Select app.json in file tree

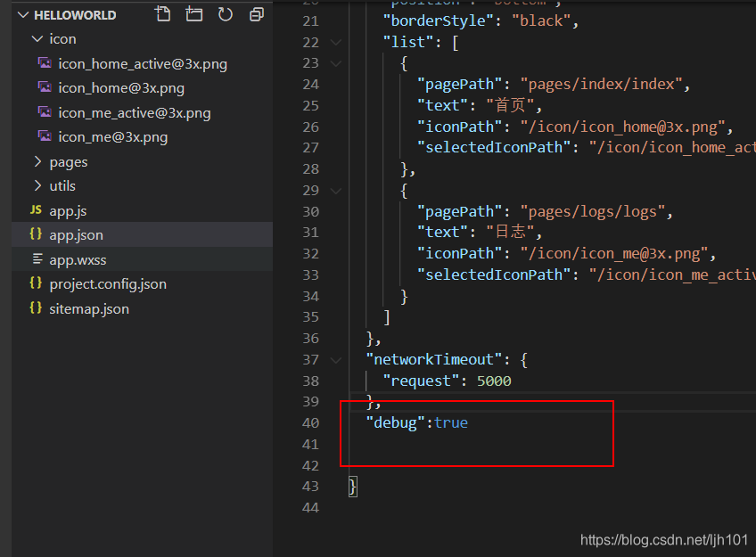pos(76,235)
